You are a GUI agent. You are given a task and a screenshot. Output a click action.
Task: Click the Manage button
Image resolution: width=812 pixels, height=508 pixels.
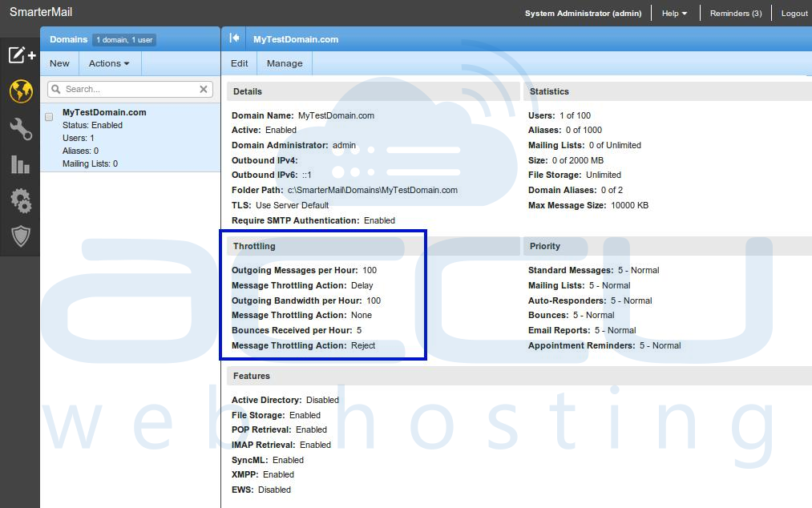[285, 63]
